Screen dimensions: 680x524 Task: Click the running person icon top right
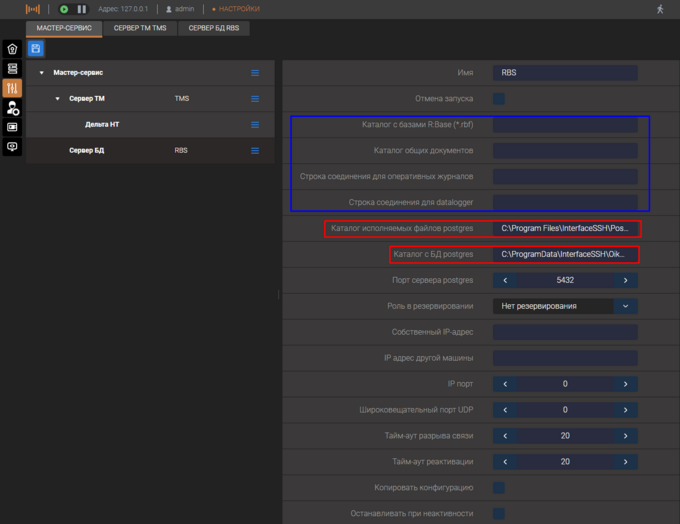(659, 9)
